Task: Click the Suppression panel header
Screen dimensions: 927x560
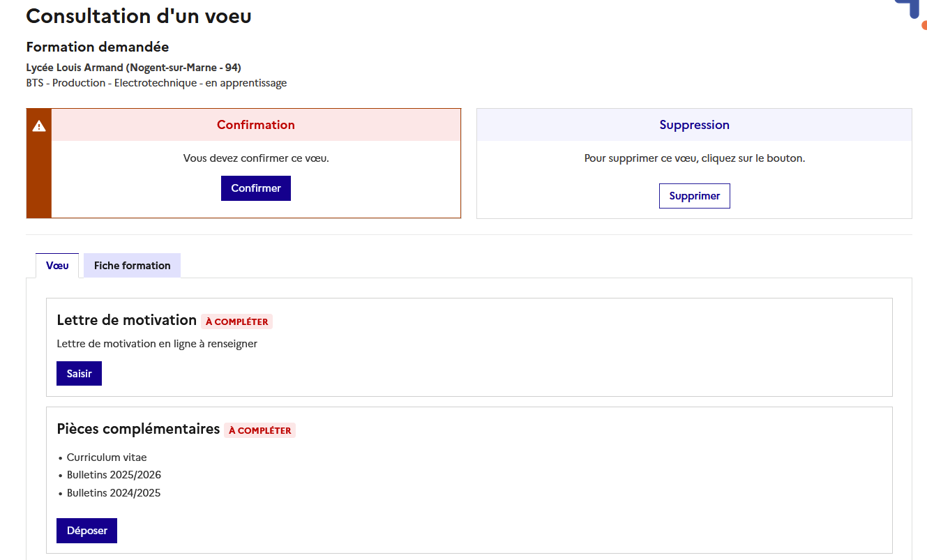Action: 694,126
